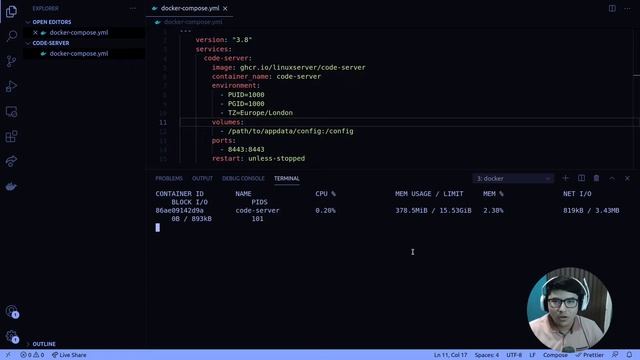Click the '/path/to/appdata/config:/config' volume entry

coord(291,131)
